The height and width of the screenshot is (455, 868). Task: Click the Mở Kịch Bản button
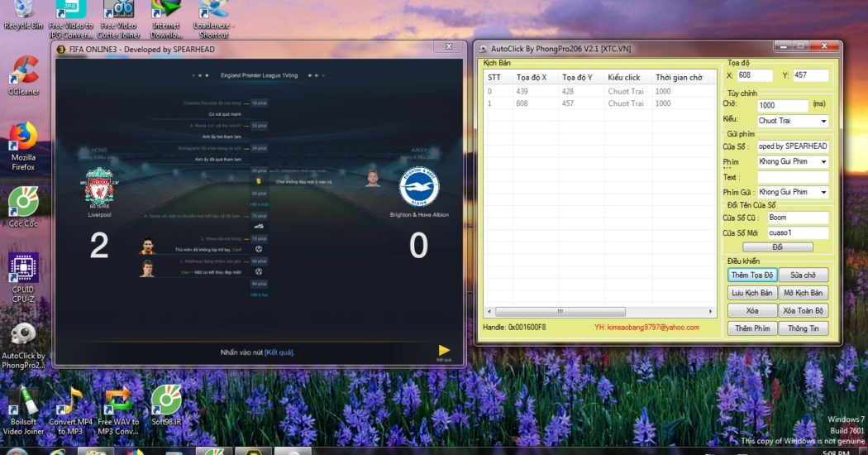(804, 293)
